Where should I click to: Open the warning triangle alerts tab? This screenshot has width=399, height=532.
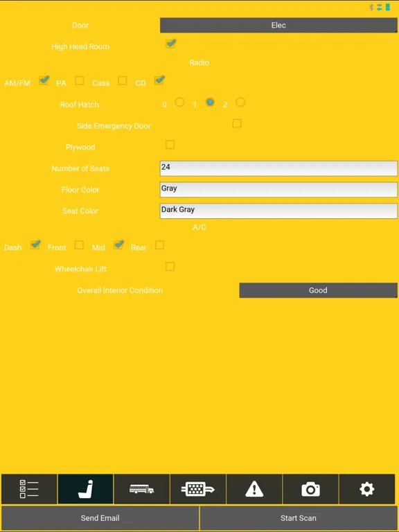254,489
